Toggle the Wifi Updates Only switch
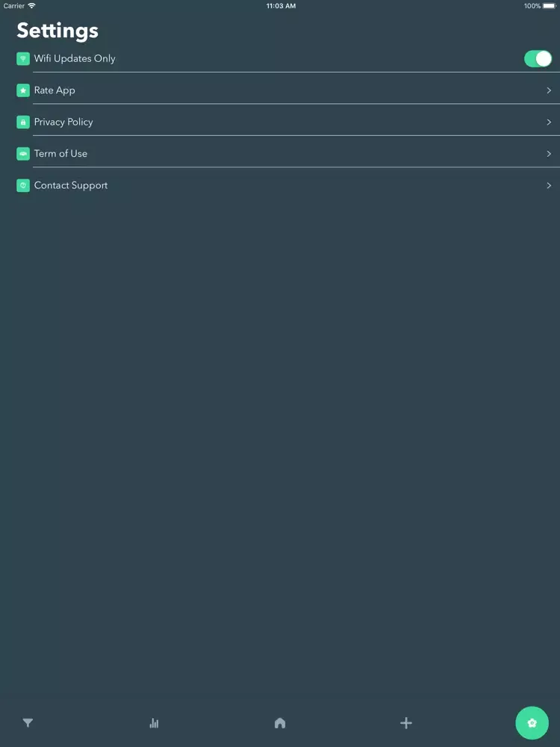 pyautogui.click(x=538, y=58)
